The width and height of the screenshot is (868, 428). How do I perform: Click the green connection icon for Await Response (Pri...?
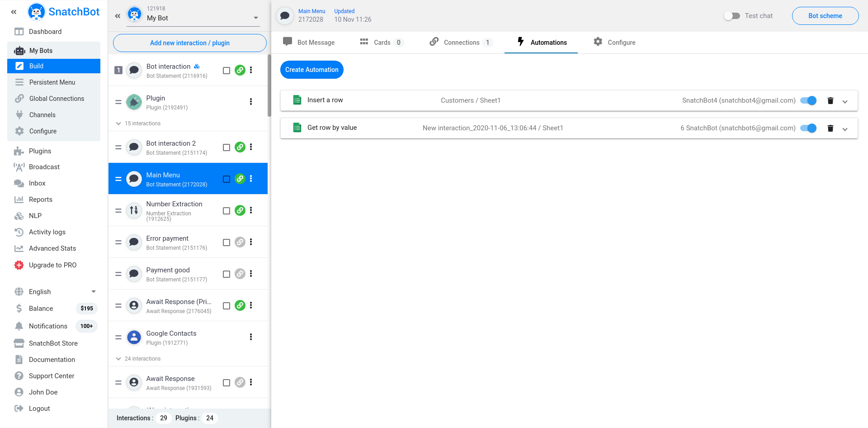(x=240, y=305)
